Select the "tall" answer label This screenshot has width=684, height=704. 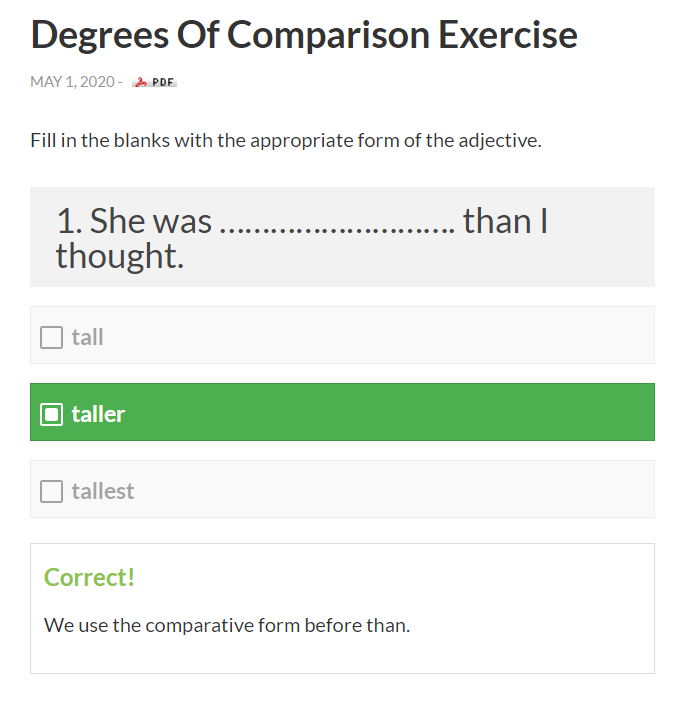pyautogui.click(x=88, y=338)
